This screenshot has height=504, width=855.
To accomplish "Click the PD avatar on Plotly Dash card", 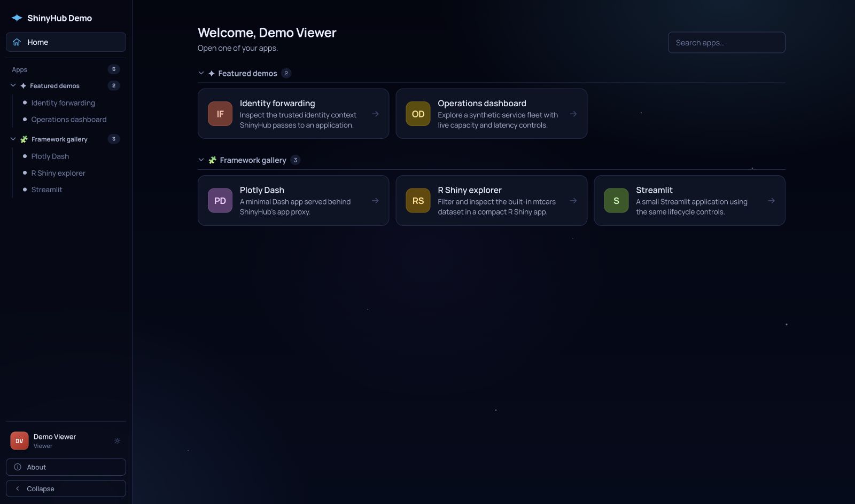I will 220,201.
